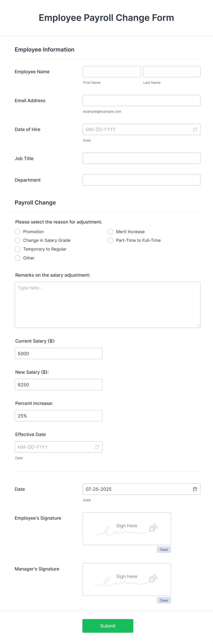Click the pen icon in Employee's Signature box
The image size is (213, 644).
point(153,528)
